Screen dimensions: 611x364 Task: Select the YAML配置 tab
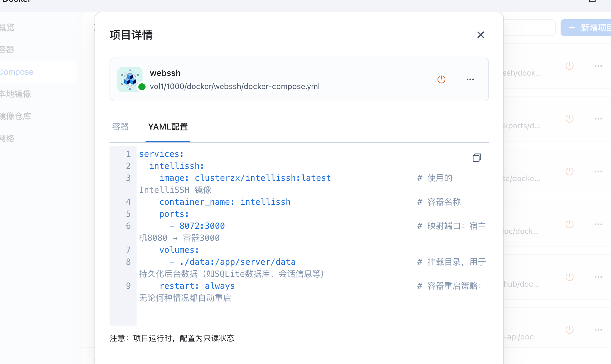pos(168,127)
